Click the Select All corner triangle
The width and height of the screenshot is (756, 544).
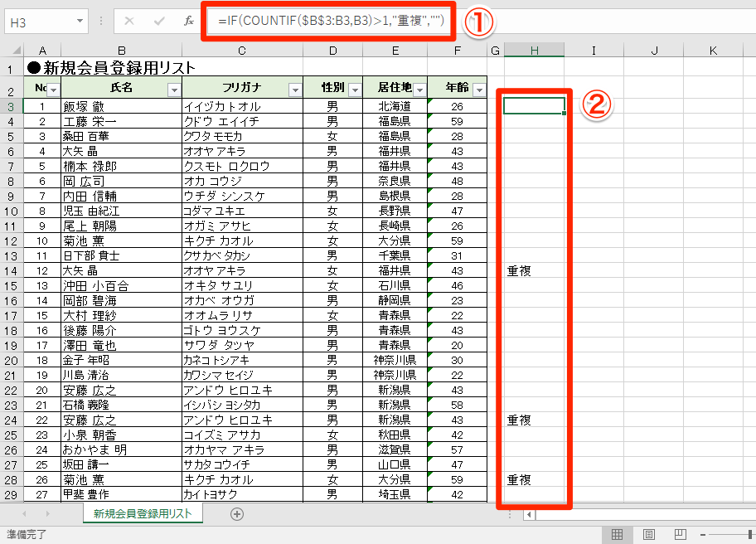17,50
